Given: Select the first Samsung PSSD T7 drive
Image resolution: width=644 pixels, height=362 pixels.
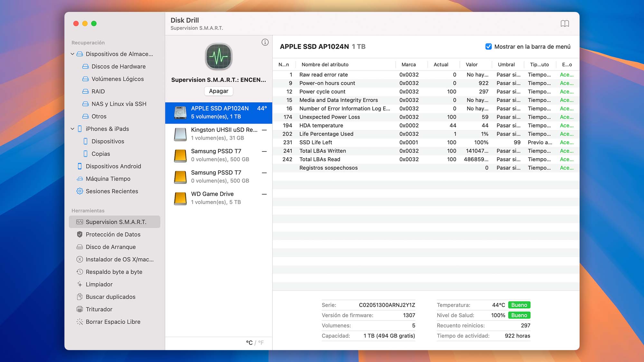Looking at the screenshot, I should pyautogui.click(x=219, y=155).
